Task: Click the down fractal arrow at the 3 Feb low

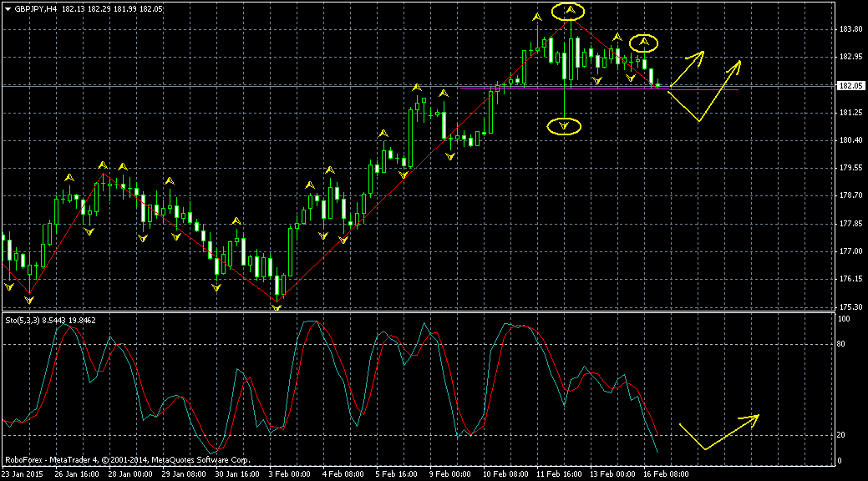Action: click(277, 307)
